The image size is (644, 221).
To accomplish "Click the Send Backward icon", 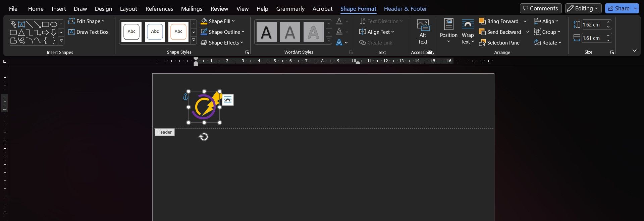I will [482, 32].
